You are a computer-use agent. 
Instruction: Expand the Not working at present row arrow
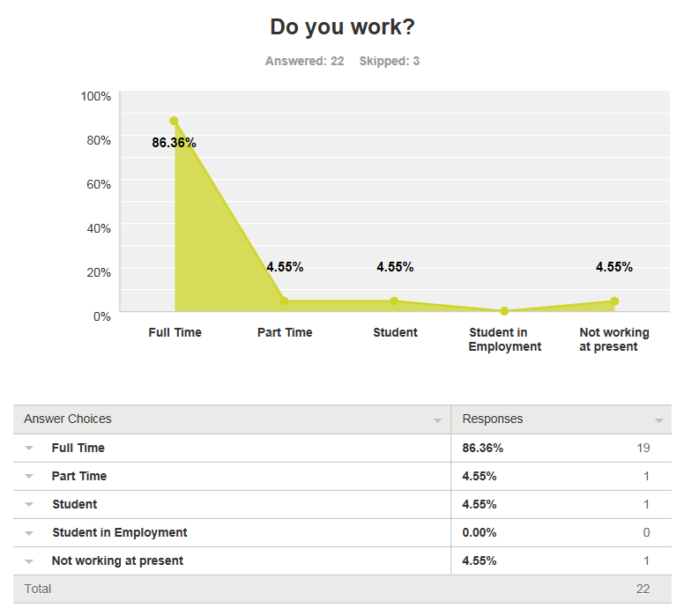coord(29,561)
